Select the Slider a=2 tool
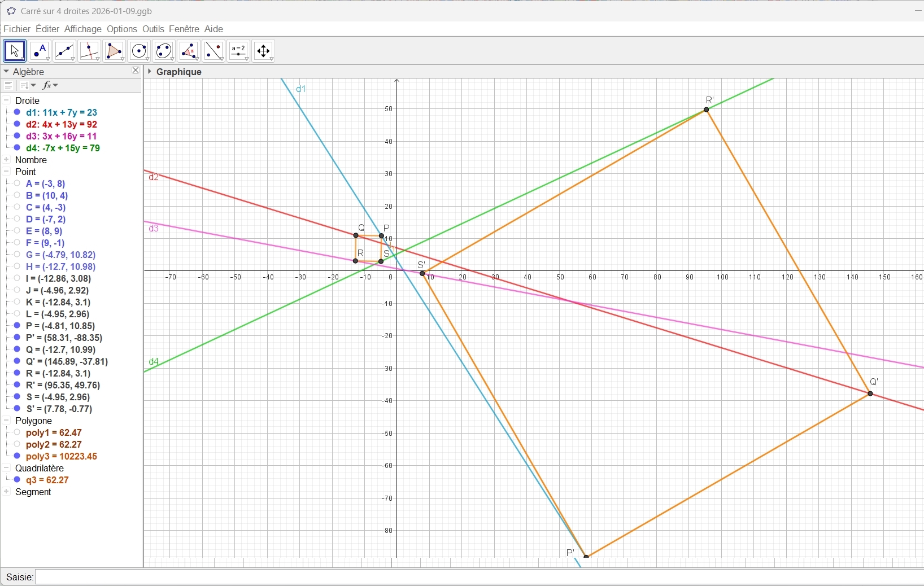The height and width of the screenshot is (586, 924). [x=239, y=51]
